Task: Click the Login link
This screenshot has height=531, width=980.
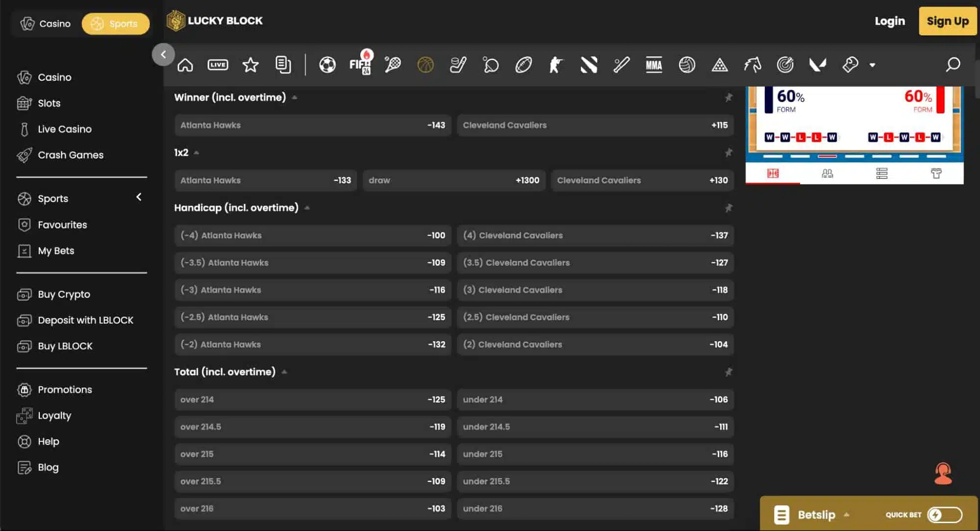Action: [890, 21]
